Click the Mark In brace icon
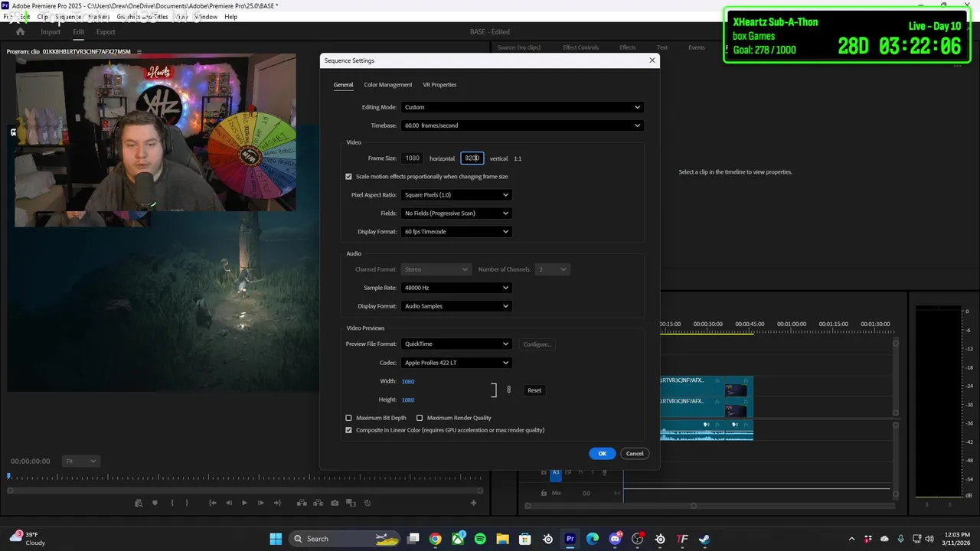The width and height of the screenshot is (980, 551). tap(171, 503)
